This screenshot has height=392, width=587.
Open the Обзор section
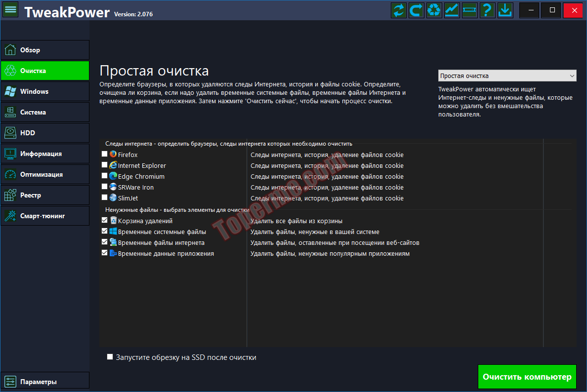click(45, 50)
